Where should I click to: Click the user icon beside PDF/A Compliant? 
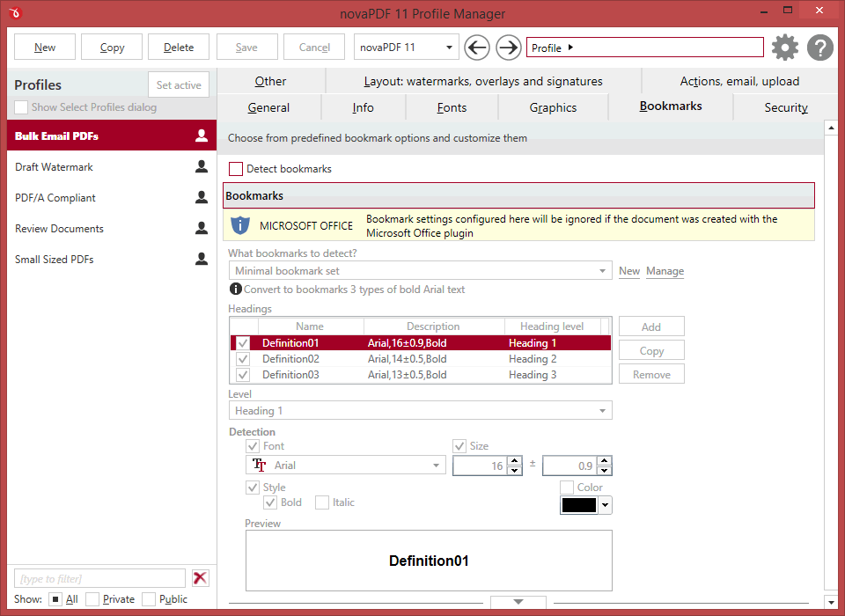point(202,197)
